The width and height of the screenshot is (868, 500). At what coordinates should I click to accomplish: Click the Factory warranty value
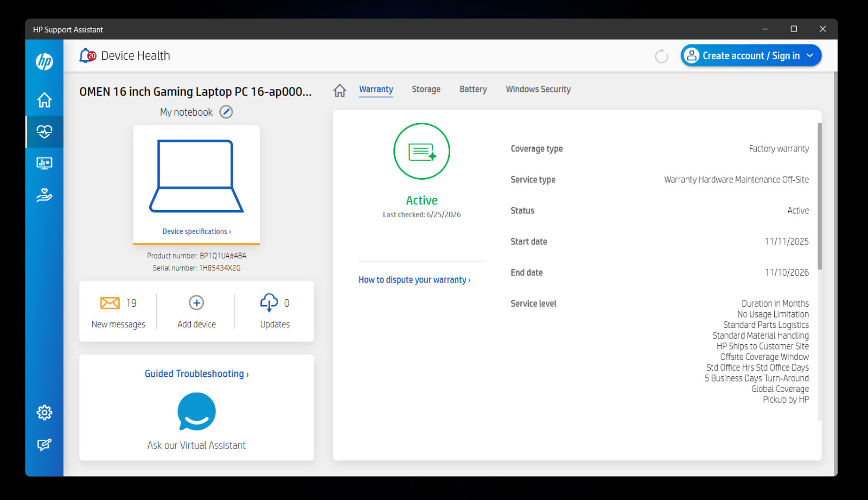[x=778, y=149]
